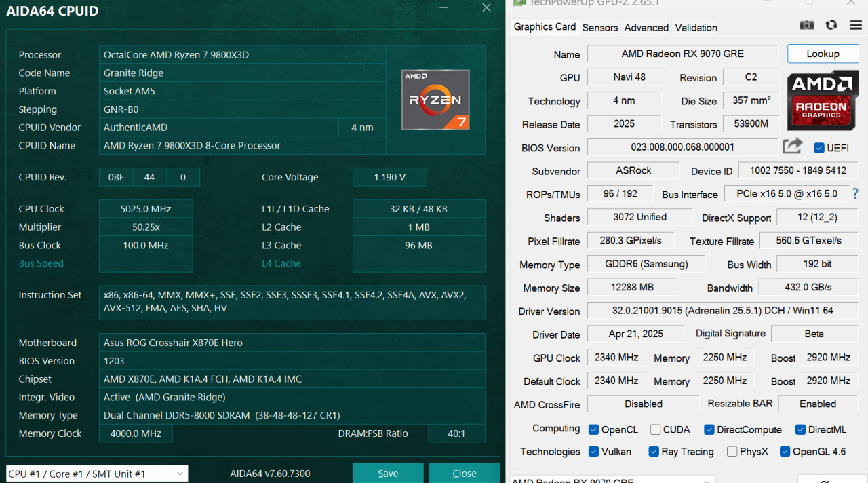Open the GPU-Z hamburger menu
868x483 pixels.
pyautogui.click(x=856, y=25)
